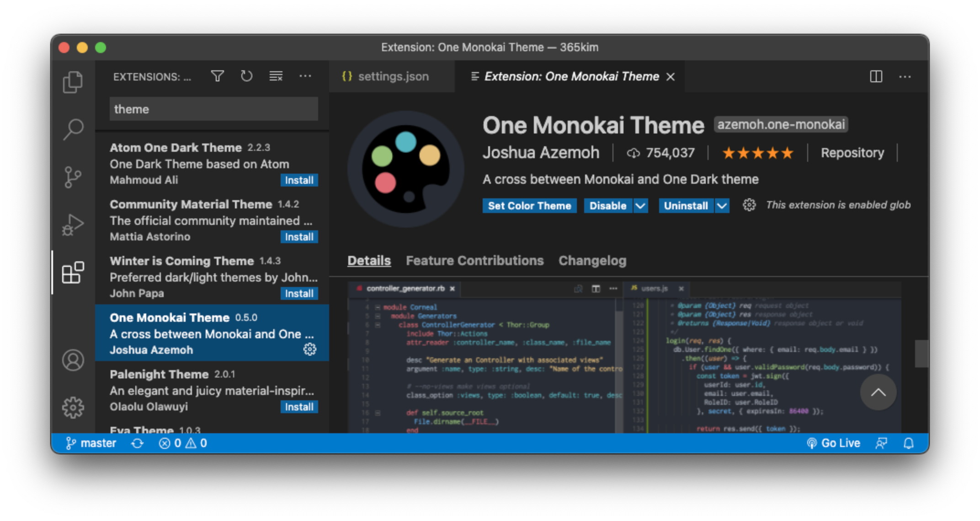Viewport: 980px width, 521px height.
Task: Click the Extensions view icon
Action: pyautogui.click(x=73, y=272)
